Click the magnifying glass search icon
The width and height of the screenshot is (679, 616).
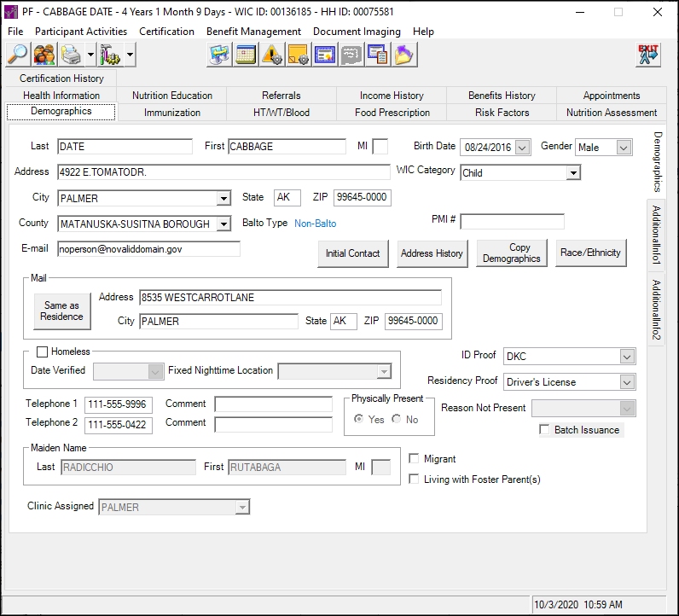pos(18,55)
